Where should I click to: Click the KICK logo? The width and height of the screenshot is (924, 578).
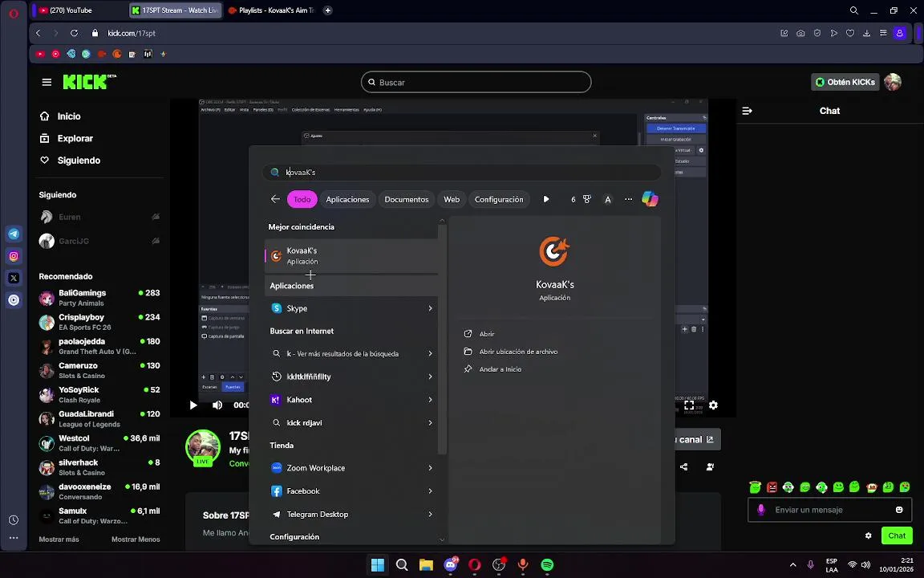89,82
